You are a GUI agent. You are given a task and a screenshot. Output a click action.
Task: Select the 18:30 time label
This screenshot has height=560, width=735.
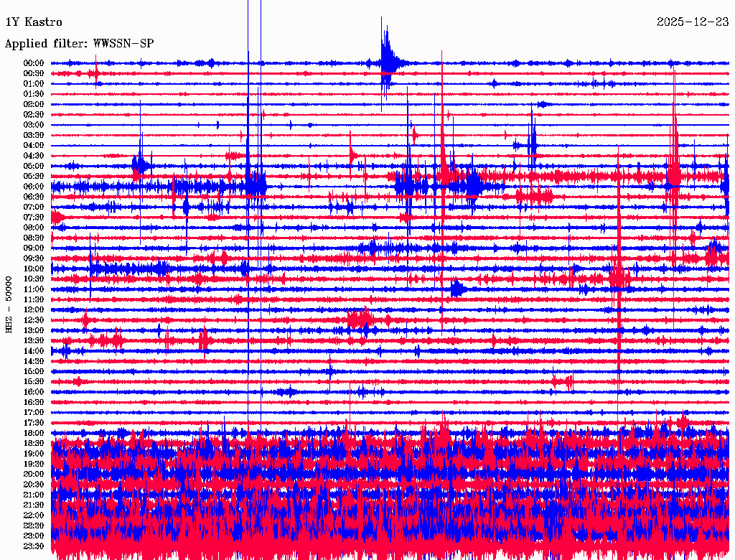(34, 443)
